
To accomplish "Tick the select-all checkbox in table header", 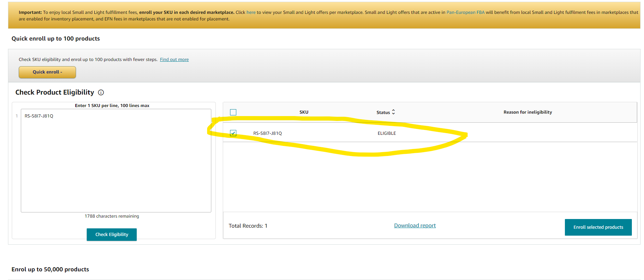I will [x=233, y=112].
